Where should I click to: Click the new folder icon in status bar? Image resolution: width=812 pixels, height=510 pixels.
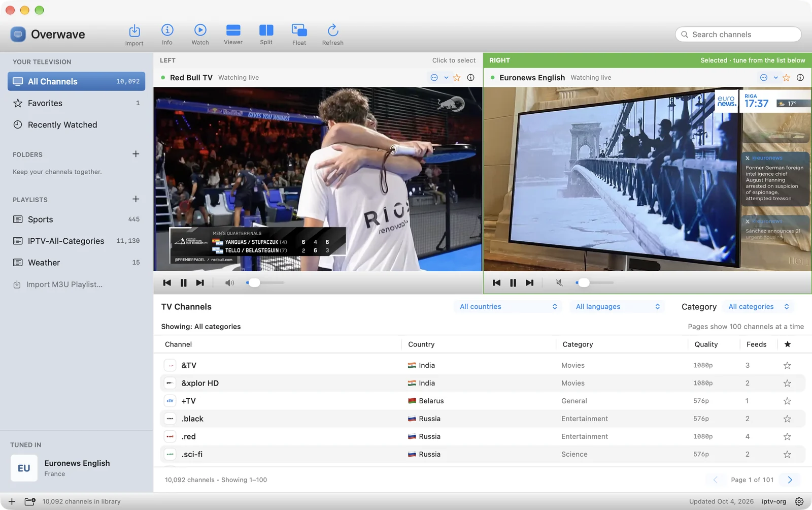pos(30,501)
